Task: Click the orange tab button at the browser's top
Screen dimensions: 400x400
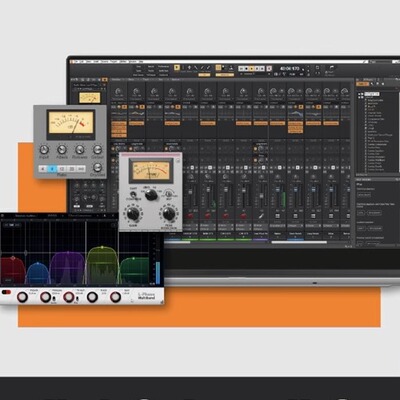Action: pyautogui.click(x=362, y=84)
